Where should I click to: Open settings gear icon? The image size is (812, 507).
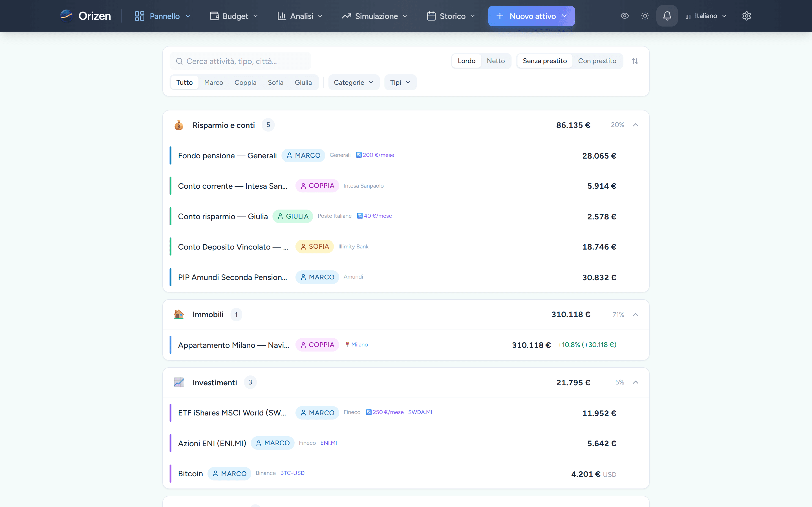click(747, 16)
